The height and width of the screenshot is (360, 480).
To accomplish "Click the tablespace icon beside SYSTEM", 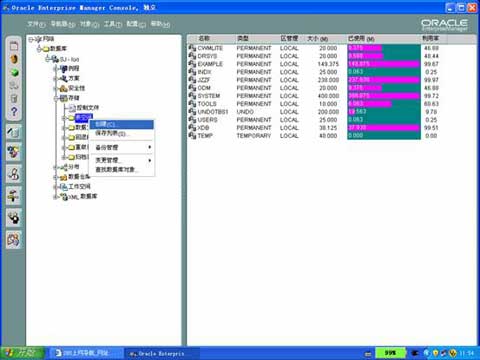I will pyautogui.click(x=192, y=96).
